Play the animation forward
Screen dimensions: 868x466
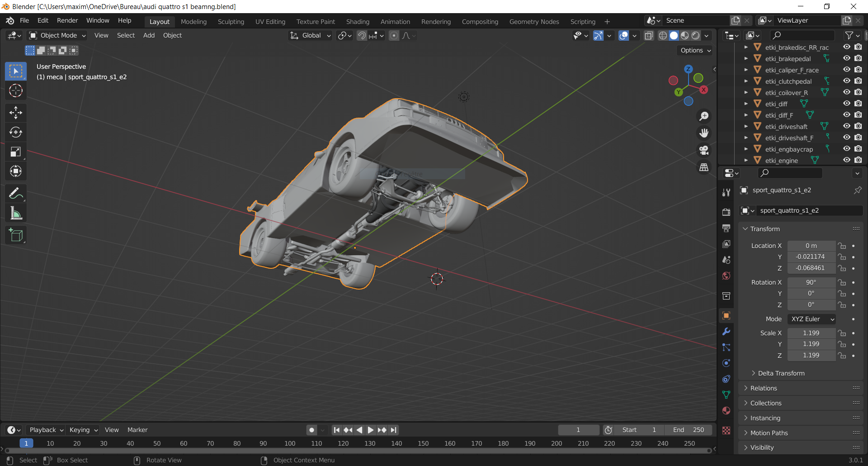(x=370, y=430)
